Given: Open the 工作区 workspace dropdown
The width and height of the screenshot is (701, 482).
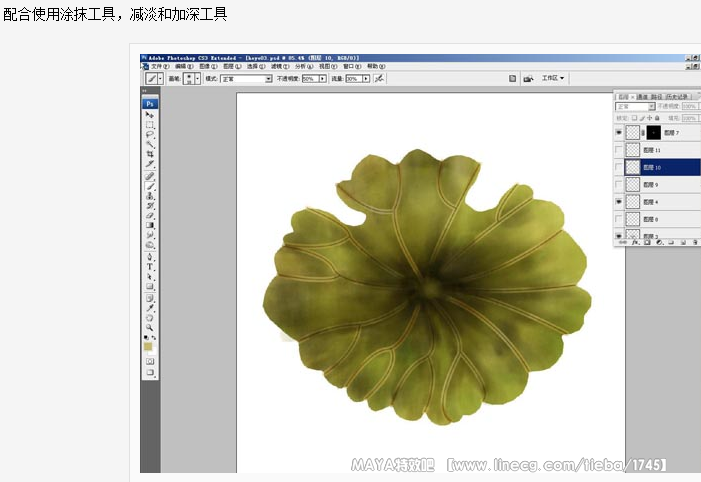Looking at the screenshot, I should click(553, 78).
